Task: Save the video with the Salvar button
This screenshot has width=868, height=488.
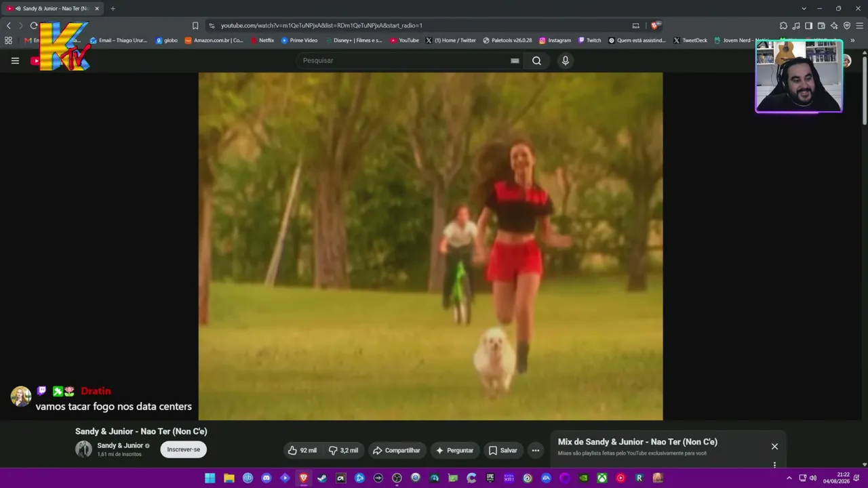Action: click(503, 450)
